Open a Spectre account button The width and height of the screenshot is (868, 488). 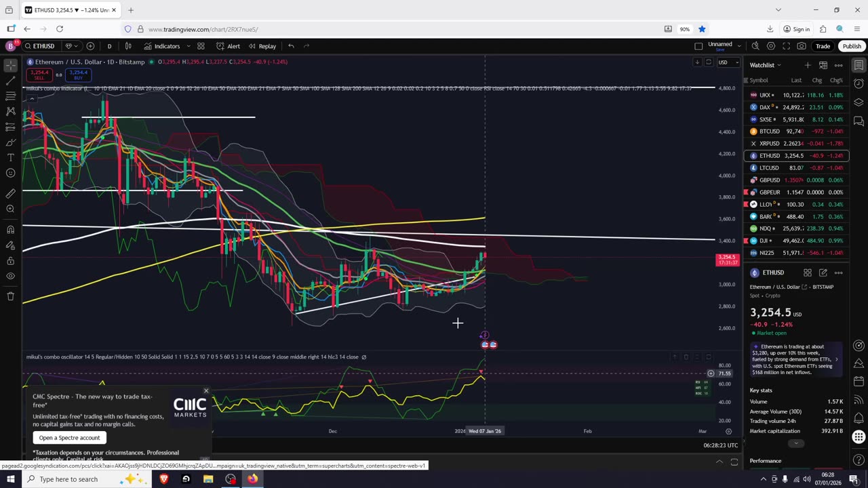(69, 438)
